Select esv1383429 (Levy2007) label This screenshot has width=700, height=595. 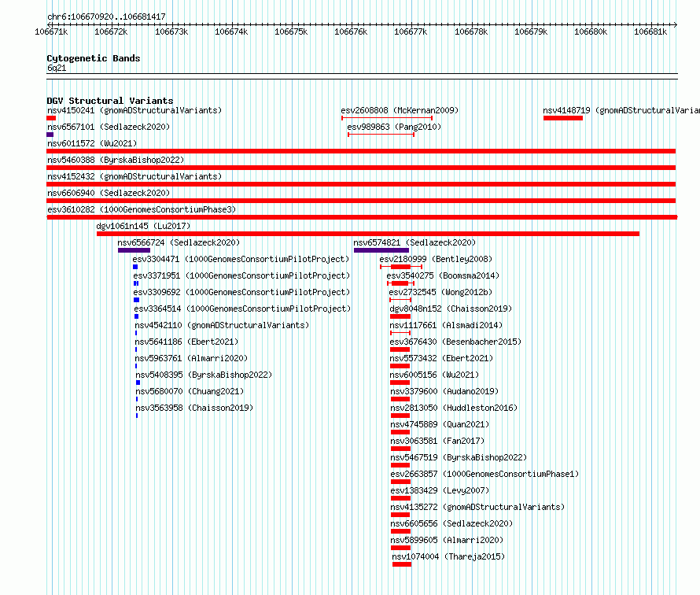coord(440,490)
